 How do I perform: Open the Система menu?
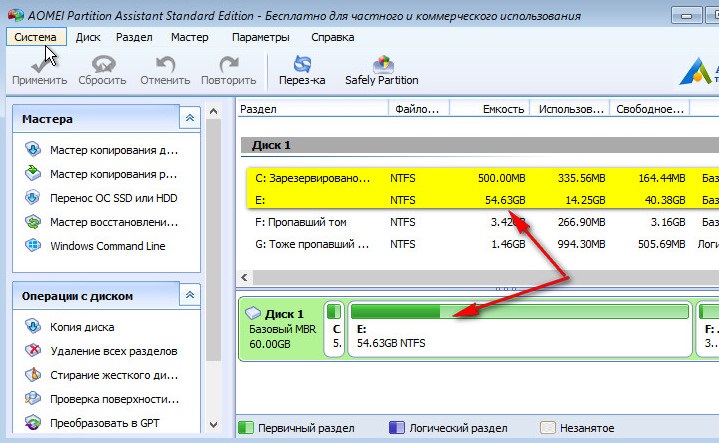[x=36, y=37]
